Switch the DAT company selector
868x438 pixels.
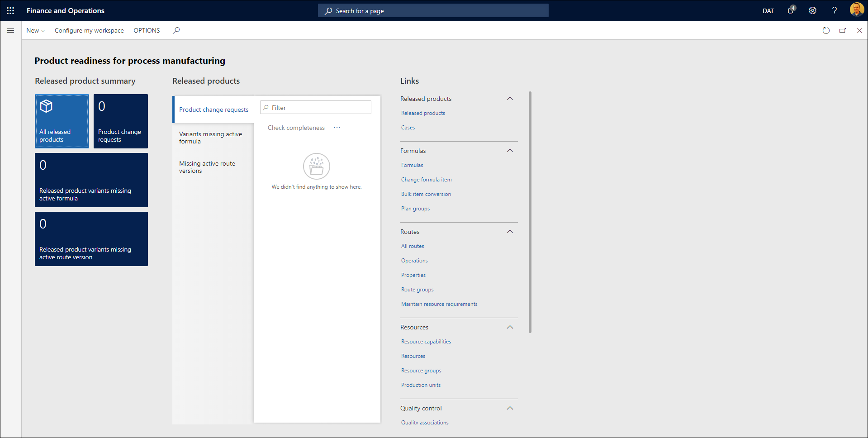768,11
